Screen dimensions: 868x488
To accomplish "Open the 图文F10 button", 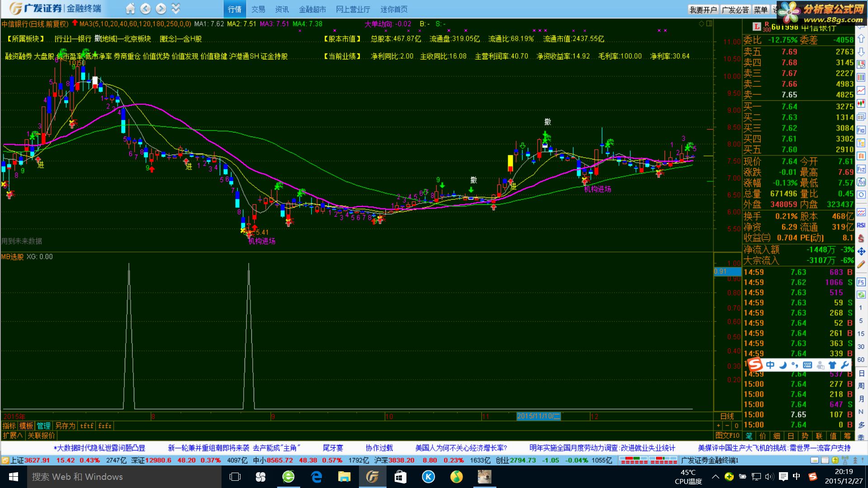I will click(x=727, y=436).
